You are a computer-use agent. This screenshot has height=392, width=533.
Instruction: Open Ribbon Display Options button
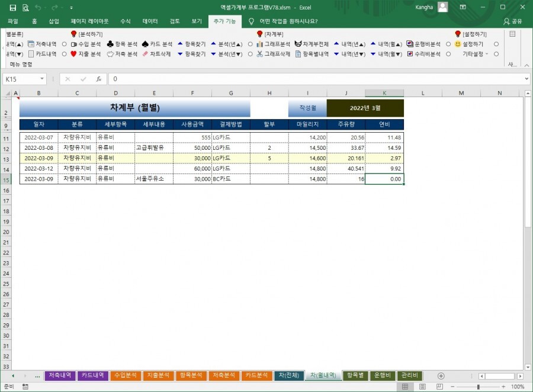(463, 7)
